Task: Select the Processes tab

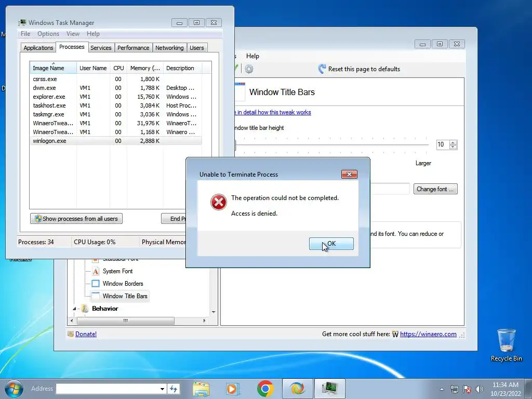Action: point(72,47)
